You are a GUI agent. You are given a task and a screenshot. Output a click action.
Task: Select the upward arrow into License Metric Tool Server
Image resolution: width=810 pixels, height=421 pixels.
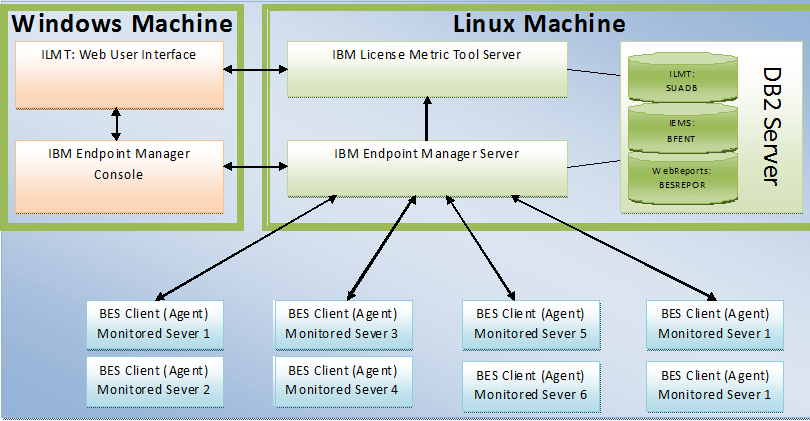click(427, 118)
